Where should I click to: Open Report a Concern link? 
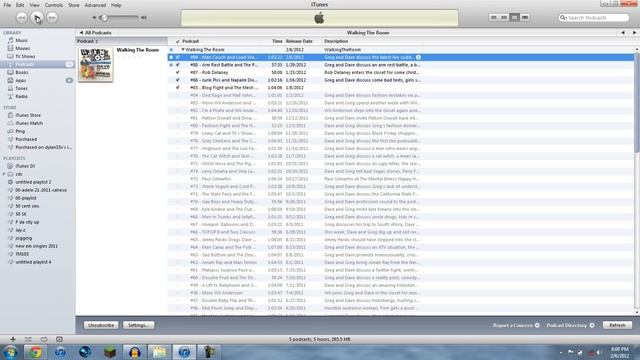[516, 325]
